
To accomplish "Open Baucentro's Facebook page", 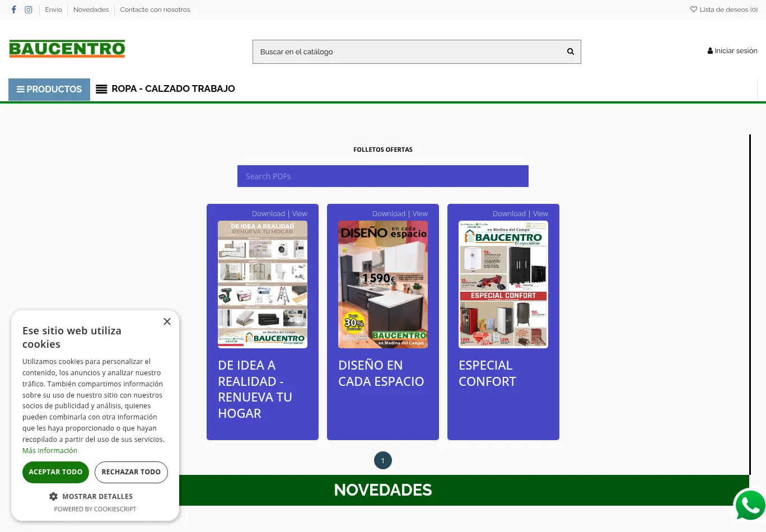I will tap(13, 10).
